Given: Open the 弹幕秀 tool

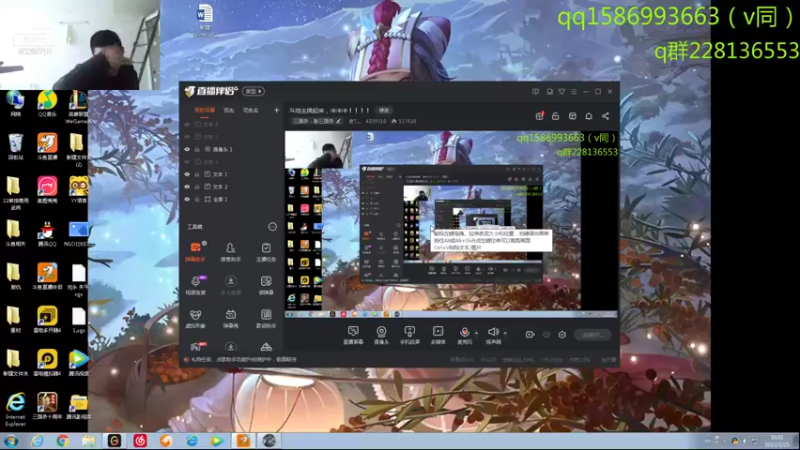Looking at the screenshot, I should click(x=231, y=318).
